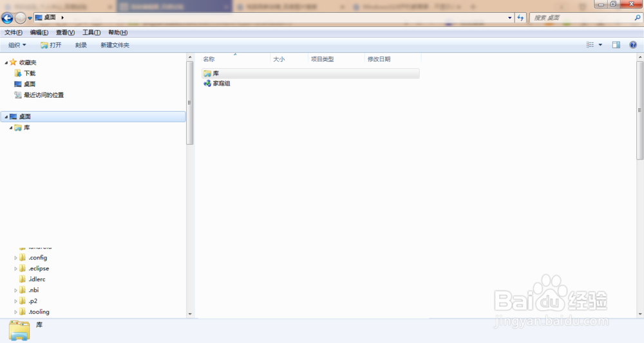
Task: Click the 打开 toolbar button
Action: click(x=51, y=45)
